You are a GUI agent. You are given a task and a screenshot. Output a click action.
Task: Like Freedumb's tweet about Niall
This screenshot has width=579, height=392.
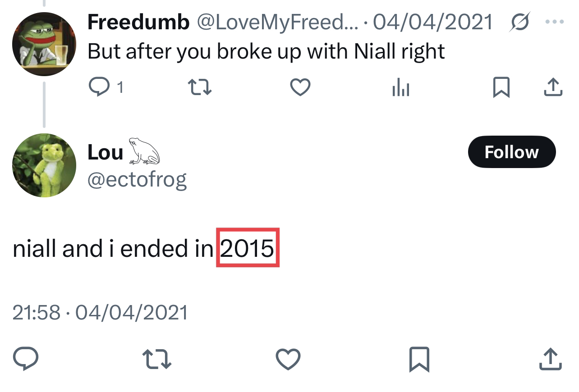point(300,87)
